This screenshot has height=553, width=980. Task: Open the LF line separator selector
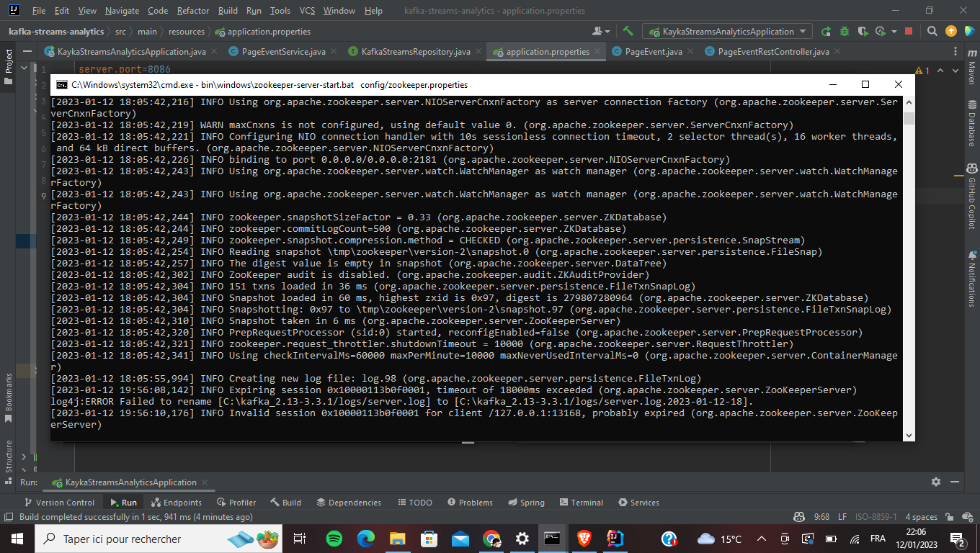[x=842, y=517]
